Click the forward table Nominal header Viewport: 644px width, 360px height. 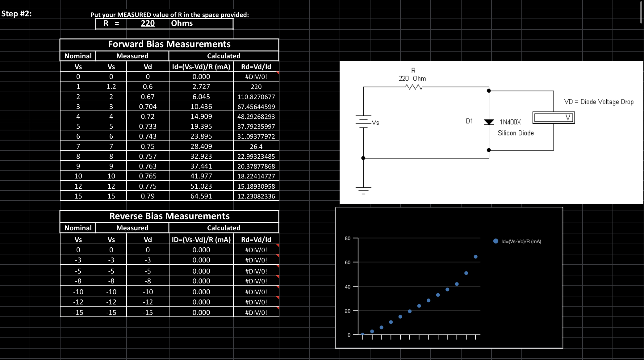coord(78,56)
